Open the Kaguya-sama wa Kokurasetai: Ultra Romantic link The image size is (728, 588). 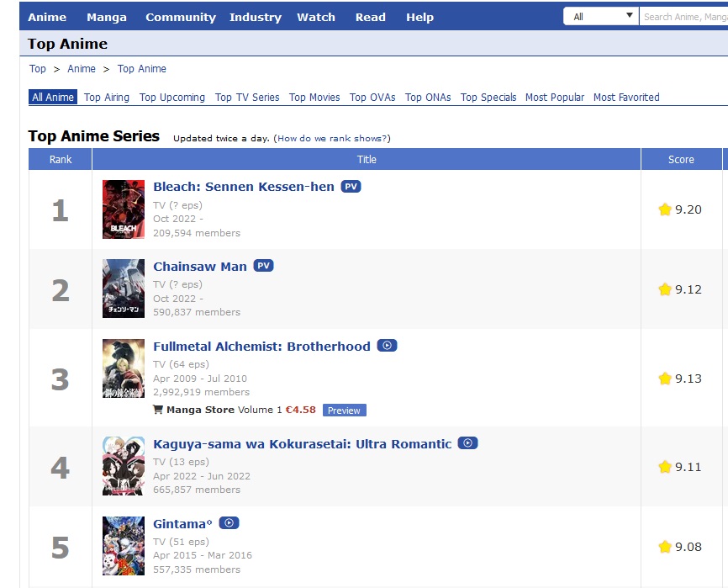click(303, 444)
